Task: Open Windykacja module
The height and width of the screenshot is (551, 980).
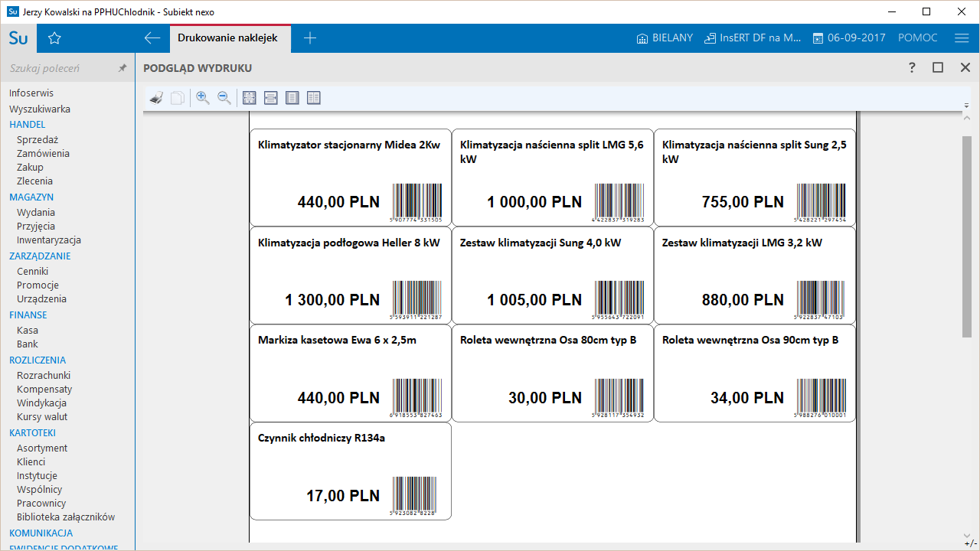Action: coord(41,403)
